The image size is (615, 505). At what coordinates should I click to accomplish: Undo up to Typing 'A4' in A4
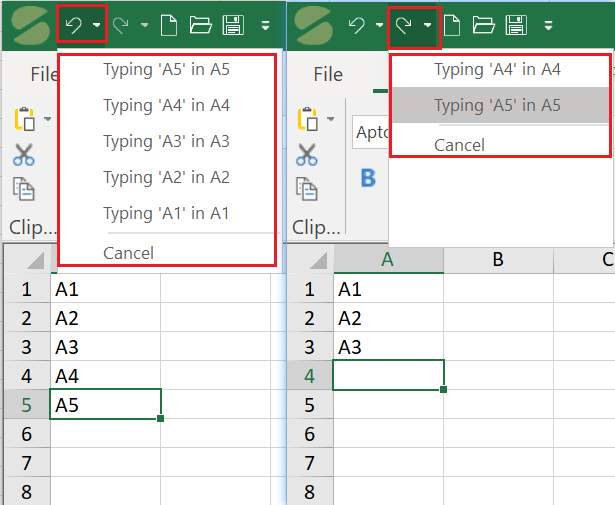tap(167, 105)
